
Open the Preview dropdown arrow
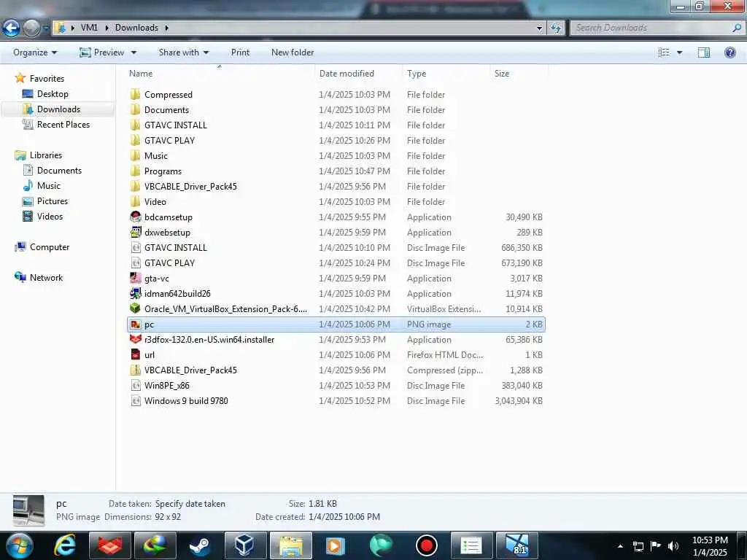pos(134,52)
